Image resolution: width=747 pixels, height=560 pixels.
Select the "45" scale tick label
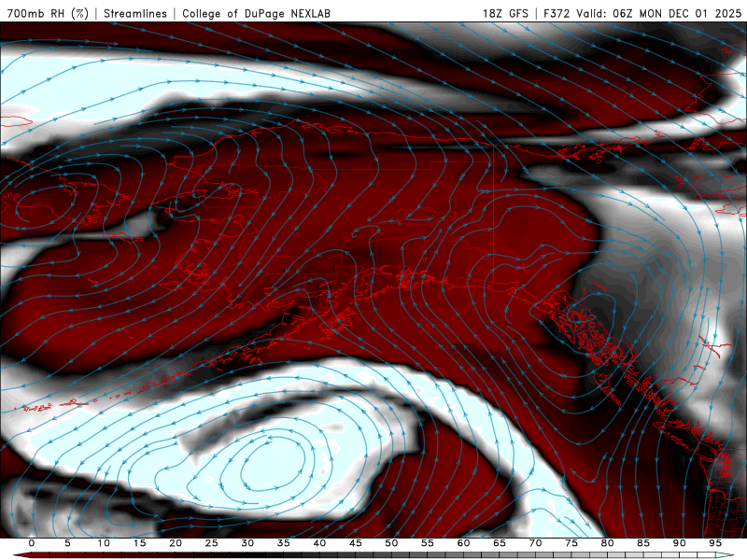356,543
